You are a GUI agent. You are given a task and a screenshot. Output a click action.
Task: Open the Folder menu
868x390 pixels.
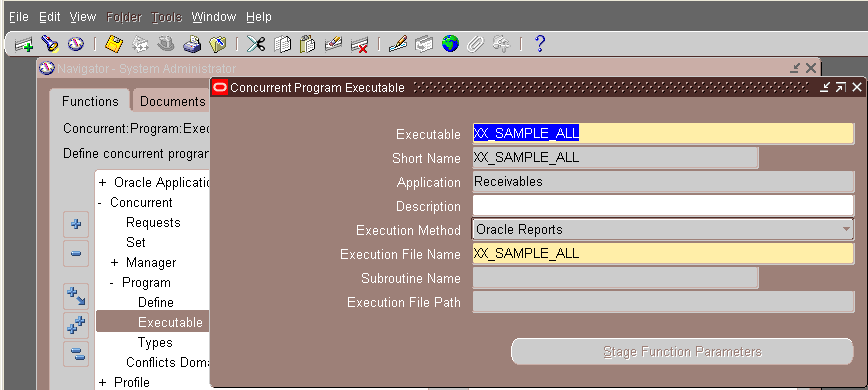point(125,17)
